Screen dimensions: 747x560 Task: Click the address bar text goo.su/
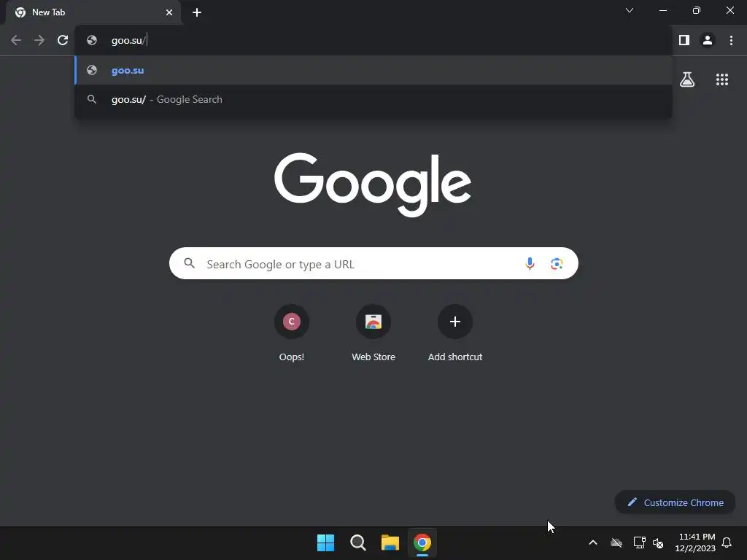tap(128, 41)
